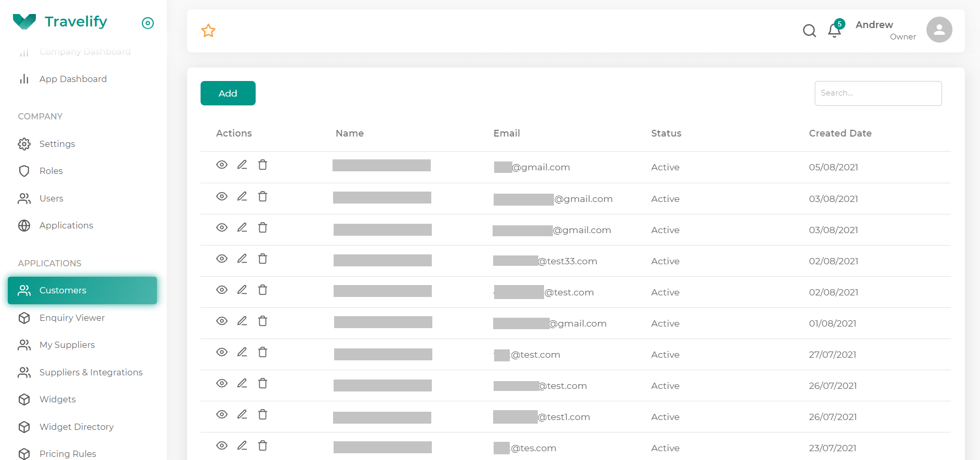Screen dimensions: 980x460
Task: Edit customer with @test33.com email
Action: pos(242,259)
